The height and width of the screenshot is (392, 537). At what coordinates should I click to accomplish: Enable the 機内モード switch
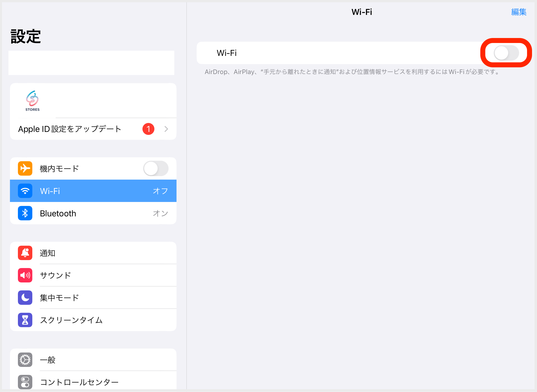pos(156,168)
